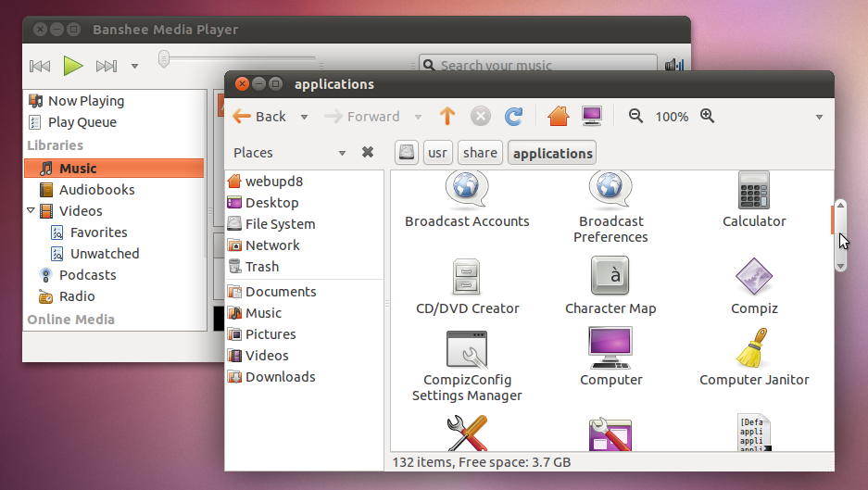
Task: Reload the applications folder
Action: click(x=514, y=117)
